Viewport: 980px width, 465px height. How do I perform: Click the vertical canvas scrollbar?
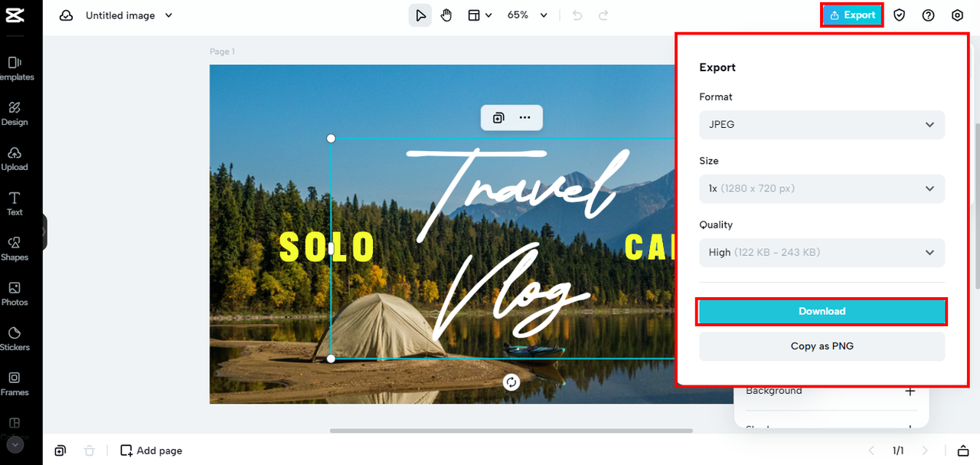coord(977,207)
